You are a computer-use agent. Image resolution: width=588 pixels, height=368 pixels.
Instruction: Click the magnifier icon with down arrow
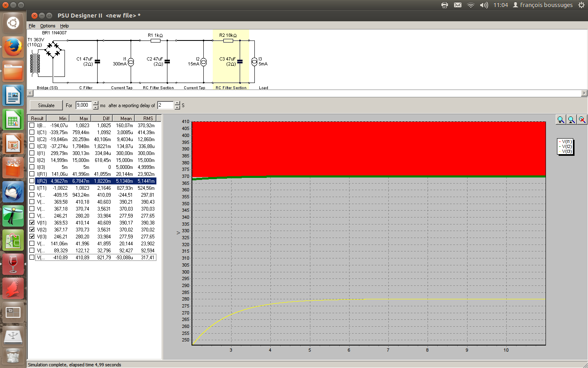pyautogui.click(x=561, y=119)
